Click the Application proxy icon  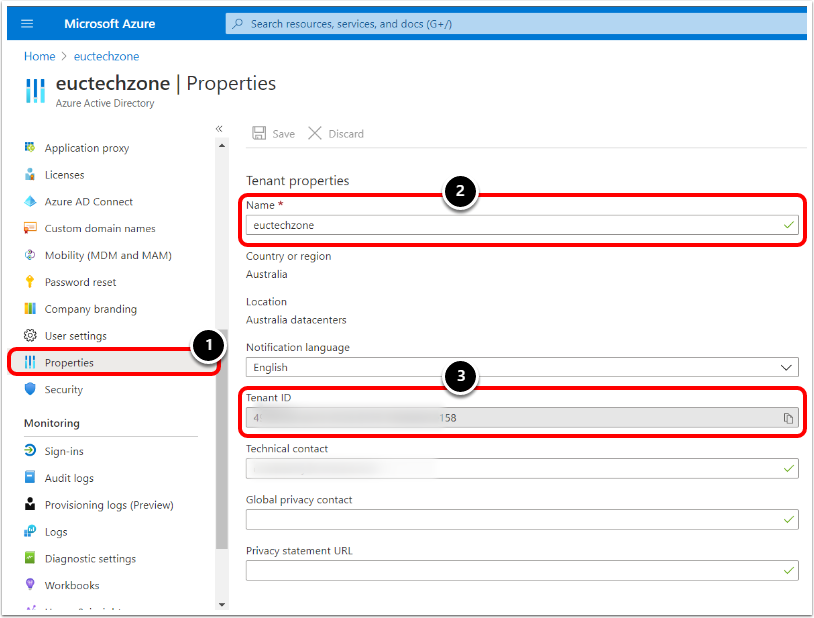pyautogui.click(x=30, y=148)
